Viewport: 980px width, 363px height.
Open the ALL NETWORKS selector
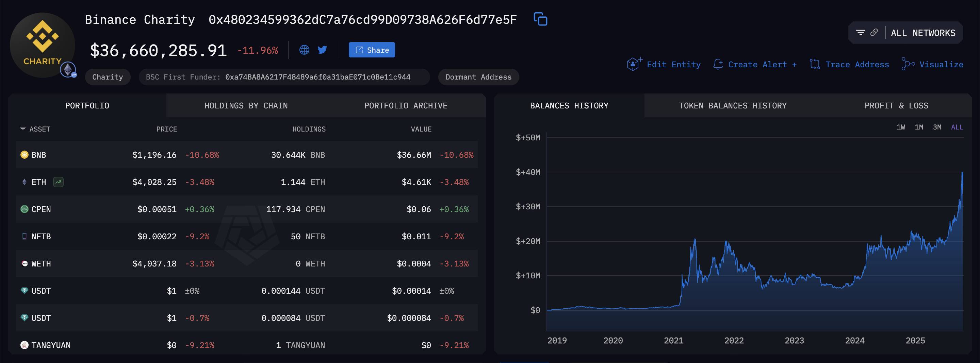923,33
